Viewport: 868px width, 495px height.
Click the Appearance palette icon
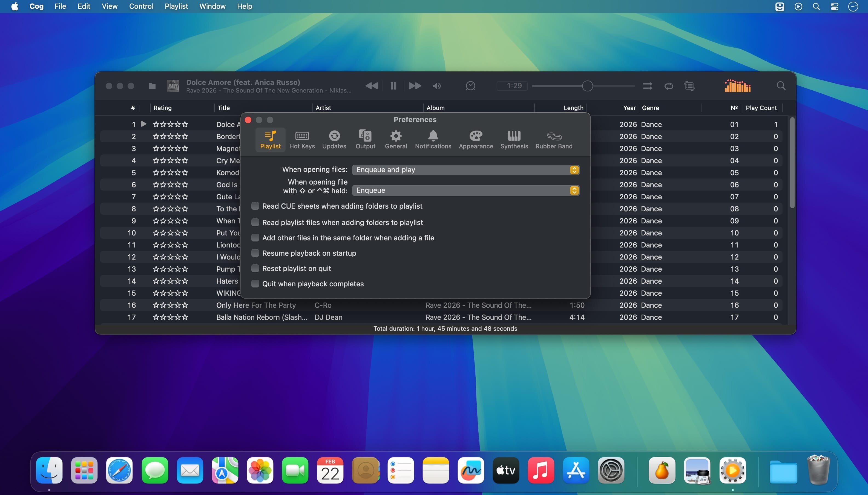click(x=475, y=136)
